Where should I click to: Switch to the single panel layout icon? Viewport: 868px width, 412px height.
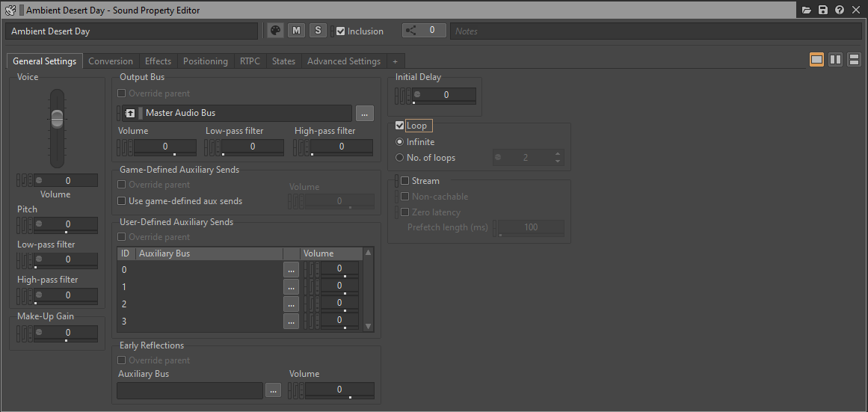(x=816, y=60)
